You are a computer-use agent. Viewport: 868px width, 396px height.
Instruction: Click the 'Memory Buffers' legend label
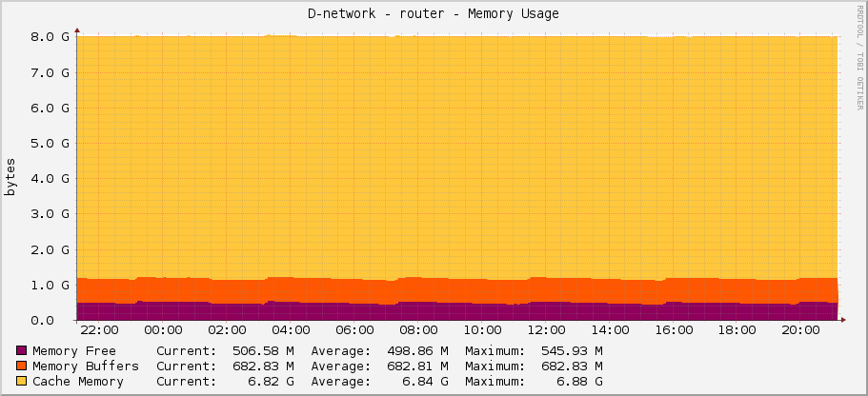click(x=86, y=366)
